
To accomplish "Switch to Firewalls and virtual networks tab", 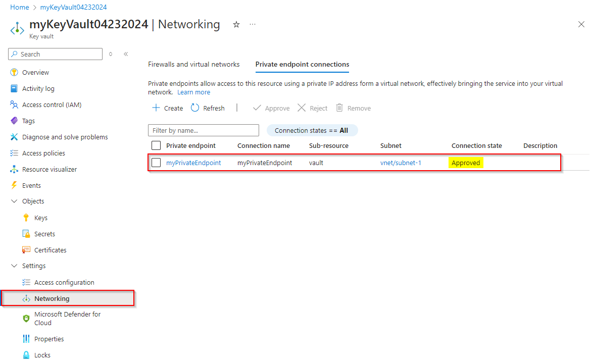I will [x=193, y=64].
